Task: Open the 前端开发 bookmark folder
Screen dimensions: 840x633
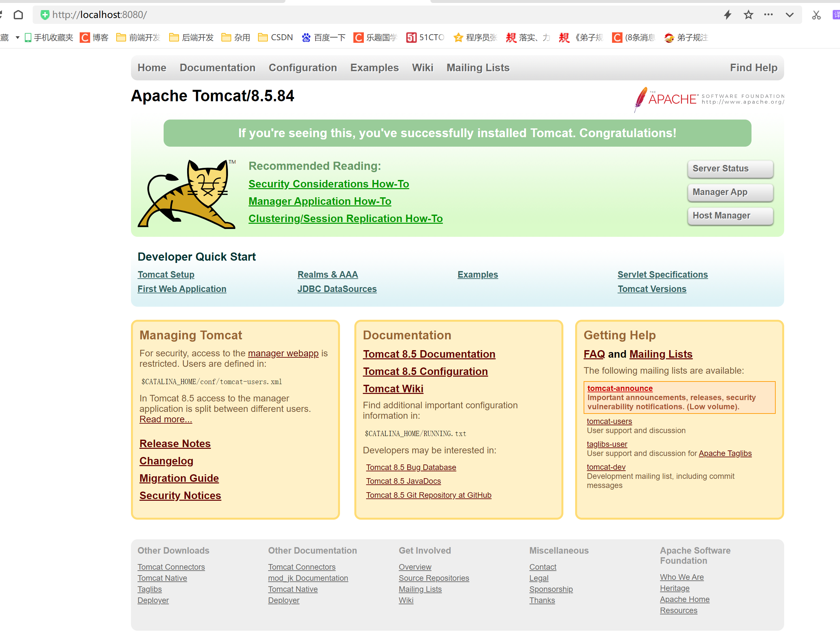Action: click(x=138, y=37)
